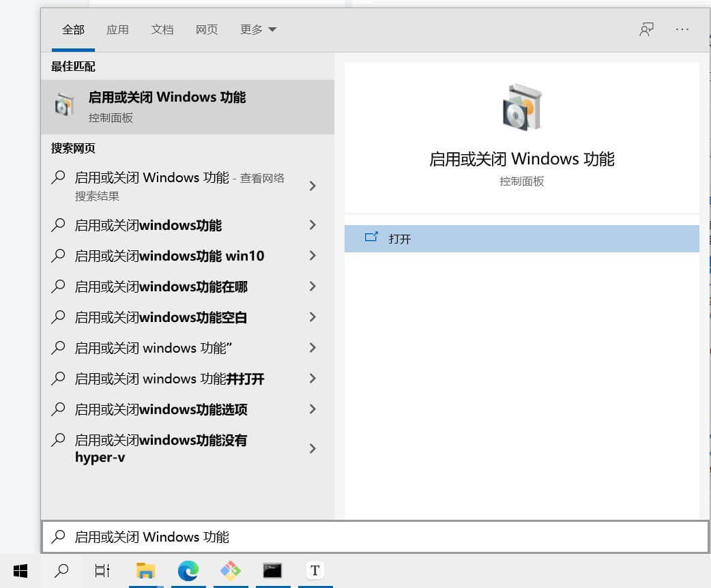Image resolution: width=711 pixels, height=588 pixels.
Task: Click the 控制面板 label in preview pane
Action: 522,181
